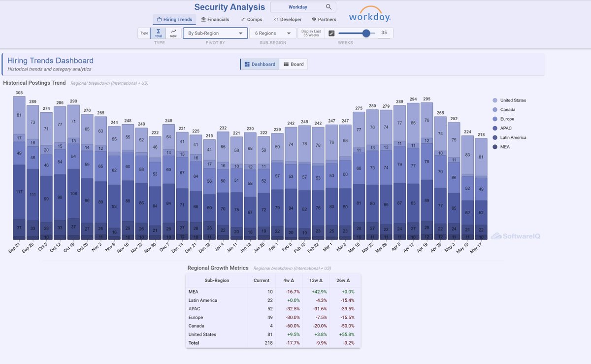Click the 4w Δ column header
The width and height of the screenshot is (591, 364).
pyautogui.click(x=290, y=280)
